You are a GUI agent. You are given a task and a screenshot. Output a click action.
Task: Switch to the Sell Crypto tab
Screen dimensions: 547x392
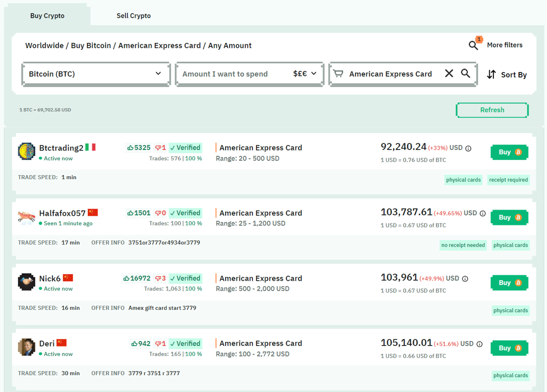click(133, 15)
